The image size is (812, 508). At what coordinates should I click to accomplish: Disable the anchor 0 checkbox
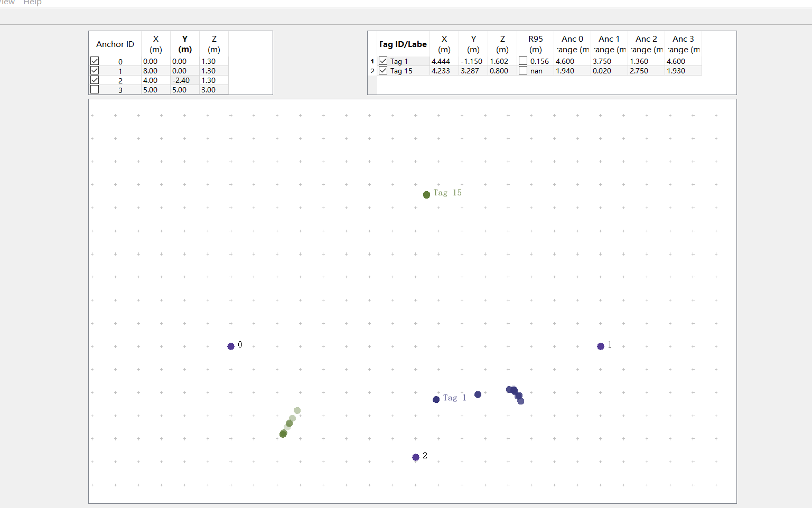coord(95,61)
